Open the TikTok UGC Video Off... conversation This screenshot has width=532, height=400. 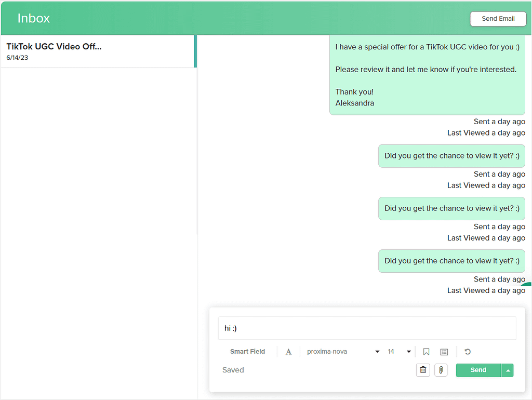(x=98, y=51)
